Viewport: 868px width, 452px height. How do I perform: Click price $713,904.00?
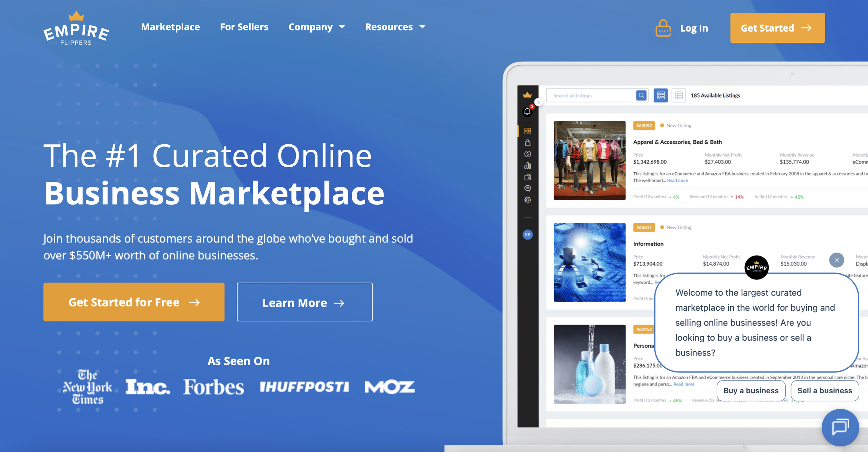[x=648, y=264]
